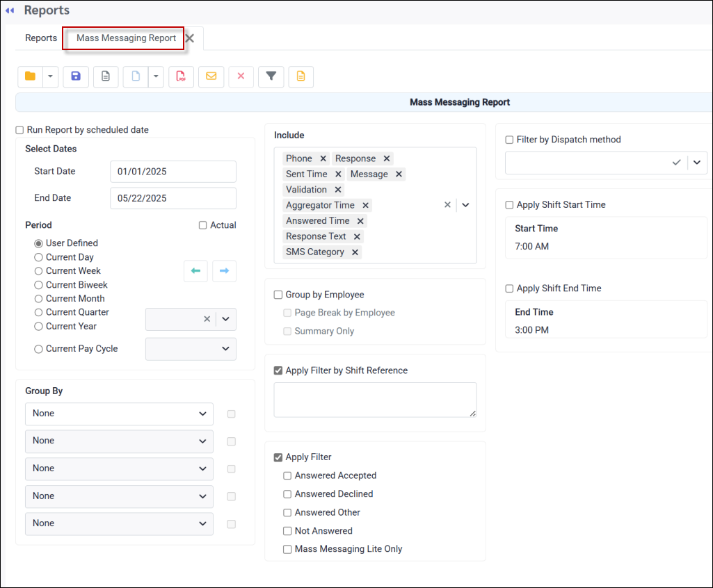Enable Filter by Dispatch method

(x=510, y=140)
